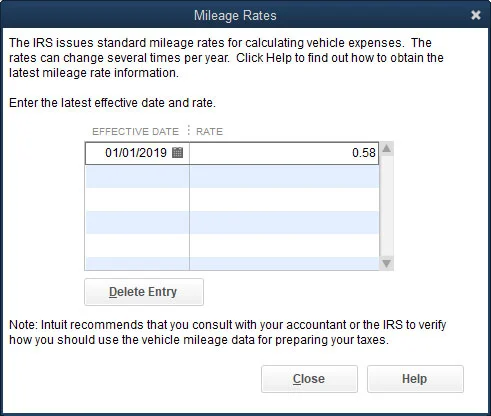This screenshot has width=491, height=416.
Task: Click the dotted divider between column headers
Action: (x=188, y=130)
